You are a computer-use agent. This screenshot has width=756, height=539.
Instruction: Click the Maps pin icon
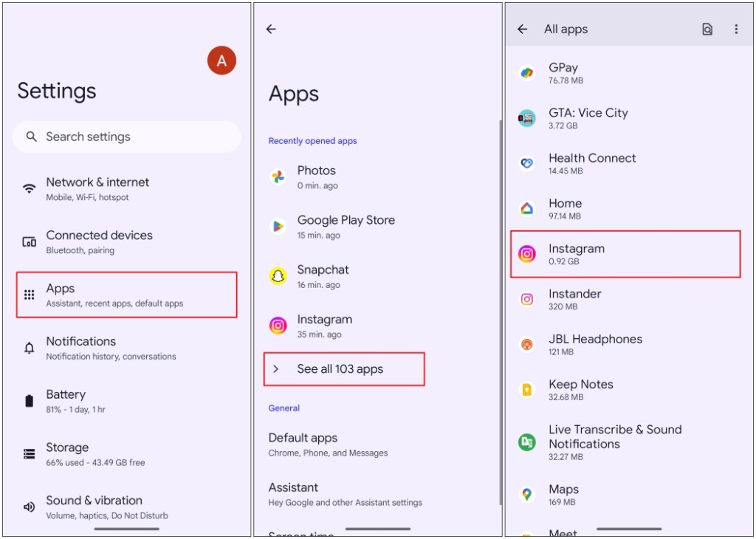[527, 495]
